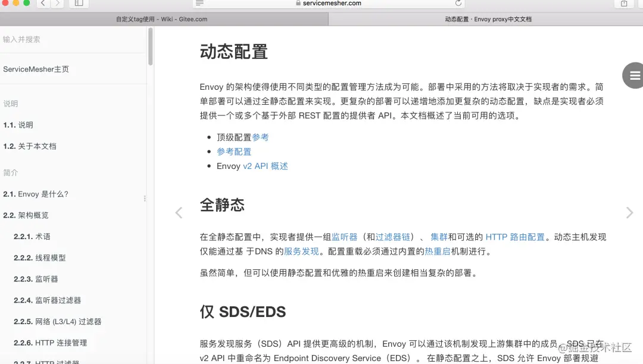Click the sidebar scrollbar thumb
Viewport: 643px width, 364px height.
(x=151, y=46)
